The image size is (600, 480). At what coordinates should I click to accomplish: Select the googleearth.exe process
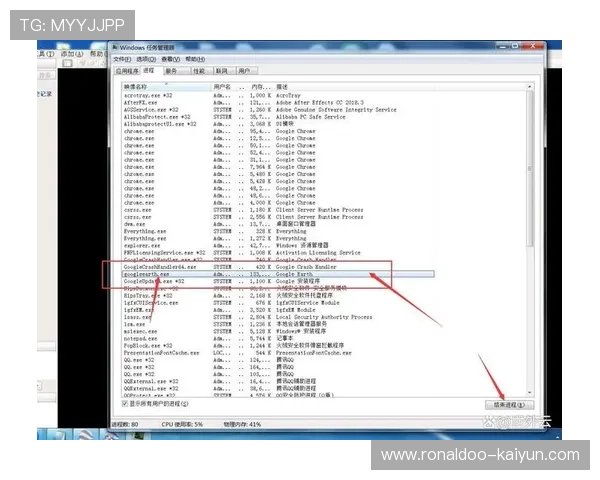278,274
